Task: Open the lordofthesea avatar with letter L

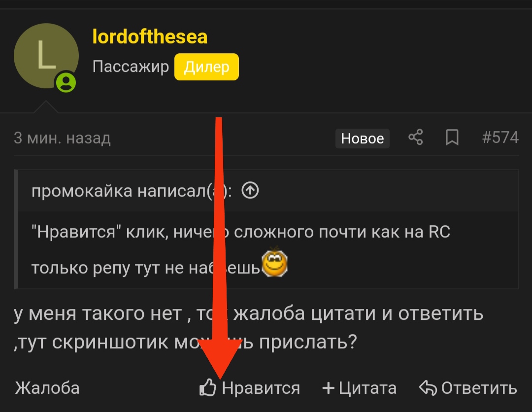Action: pyautogui.click(x=46, y=56)
